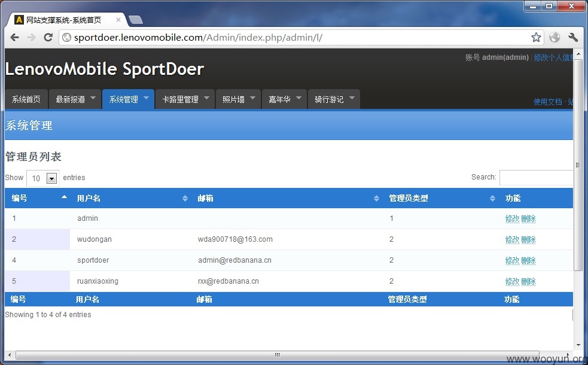Screen dimensions: 588x365
Task: Open the wrench settings menu
Action: click(573, 37)
